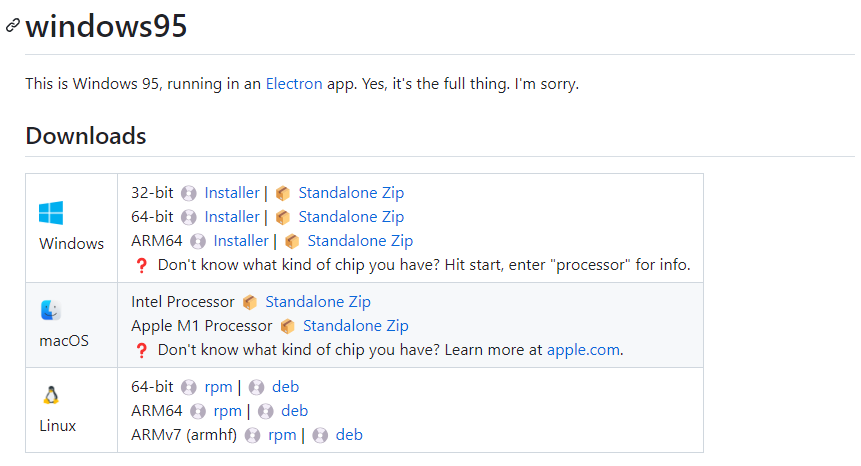Click the disc icon before ARMv7 rpm
This screenshot has height=466, width=861.
click(x=253, y=436)
